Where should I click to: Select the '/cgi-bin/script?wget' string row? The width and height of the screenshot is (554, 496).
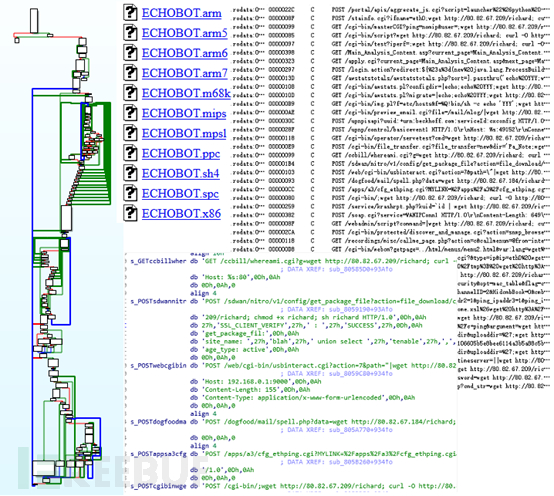coord(391,35)
